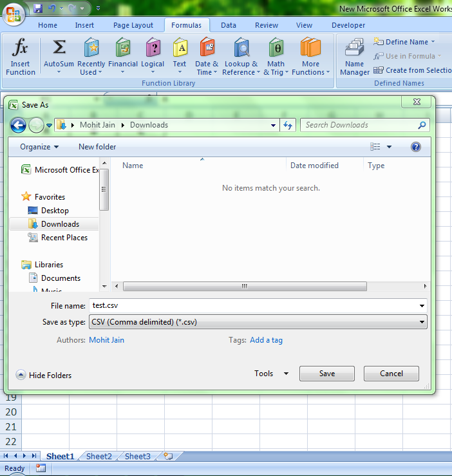Switch to the Insert ribbon tab
This screenshot has height=476, width=452.
pos(84,25)
